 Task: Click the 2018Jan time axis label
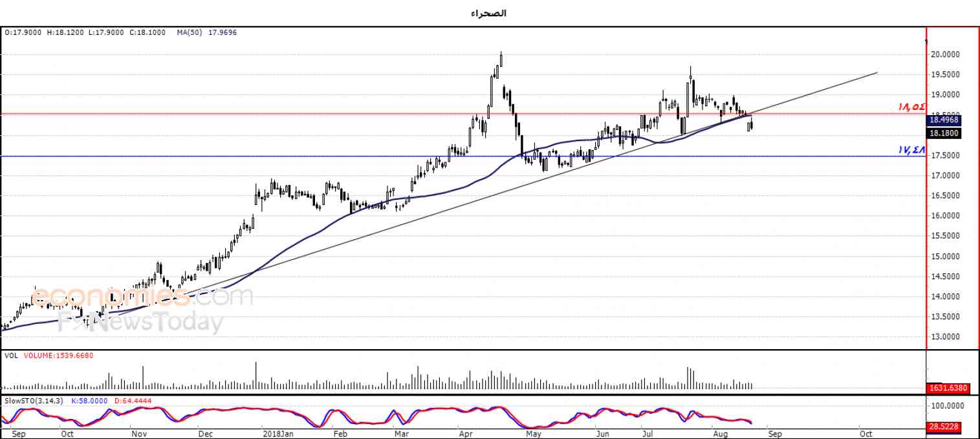[278, 434]
